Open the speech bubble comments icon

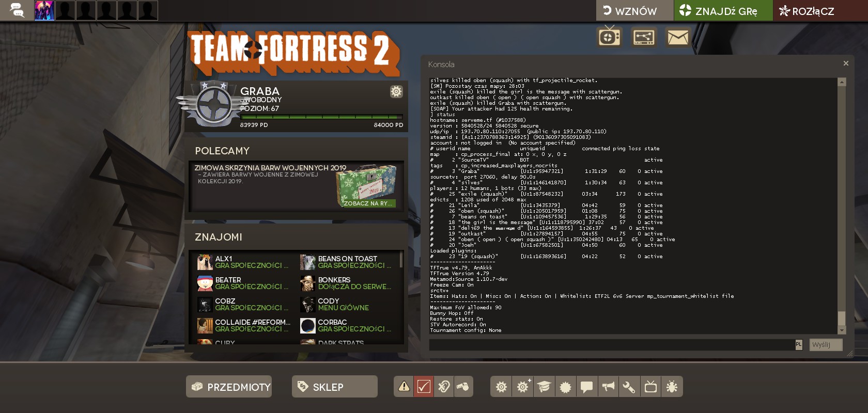tap(586, 387)
